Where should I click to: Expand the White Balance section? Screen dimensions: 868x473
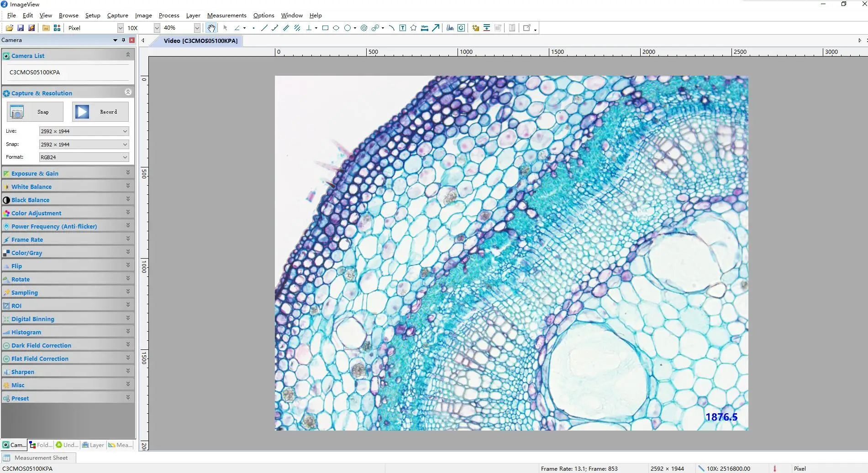tap(68, 187)
